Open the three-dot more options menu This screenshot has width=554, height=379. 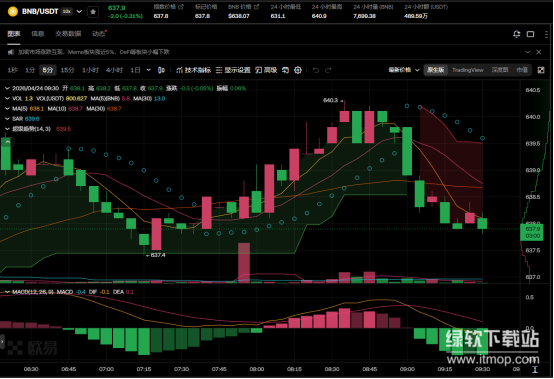[546, 34]
